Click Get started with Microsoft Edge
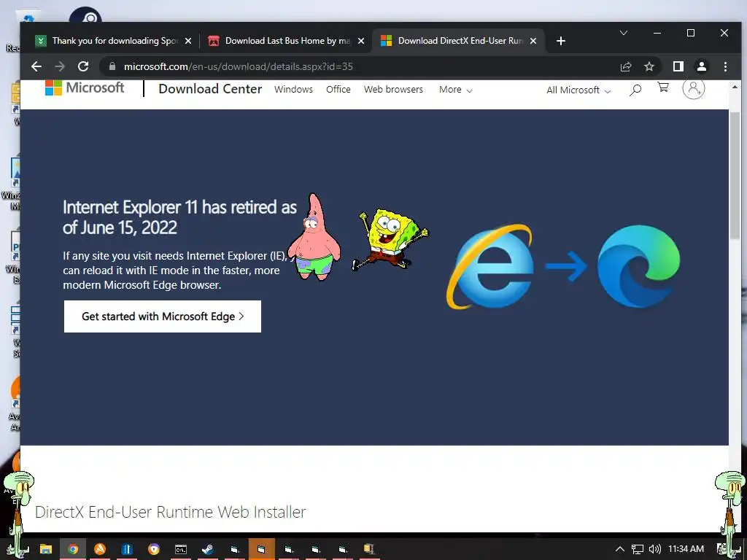 163,316
